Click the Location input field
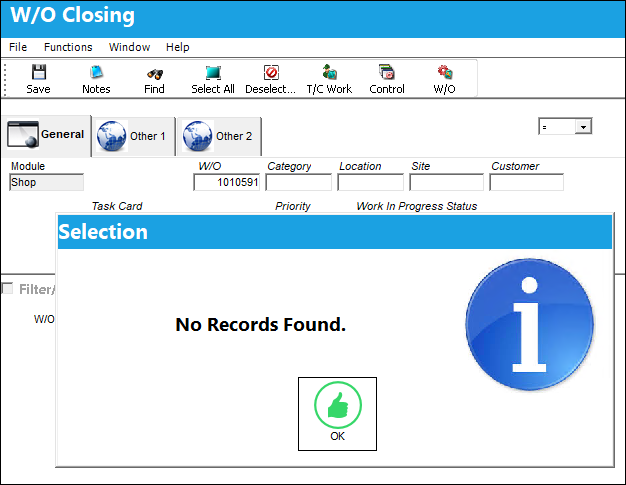Image resolution: width=626 pixels, height=485 pixels. [x=370, y=182]
